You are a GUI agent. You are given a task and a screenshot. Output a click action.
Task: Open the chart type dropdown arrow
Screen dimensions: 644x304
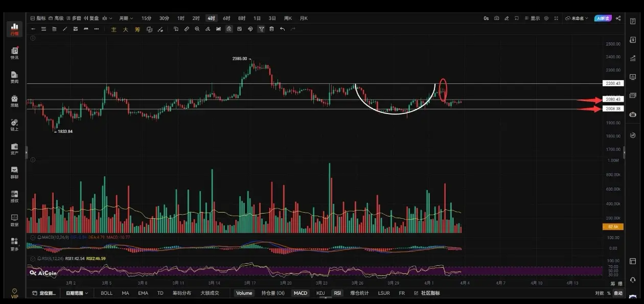[x=112, y=18]
